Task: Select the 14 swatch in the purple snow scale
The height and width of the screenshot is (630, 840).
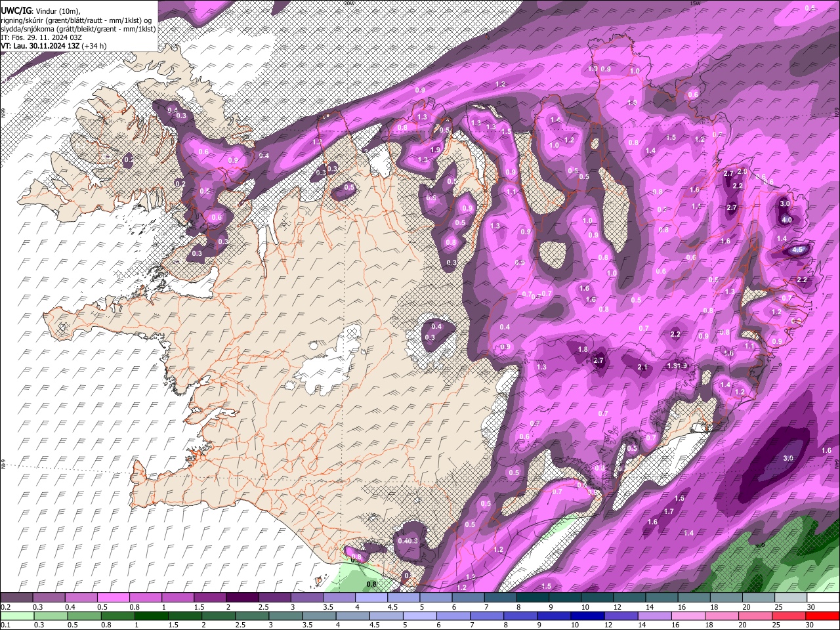Action: (661, 598)
